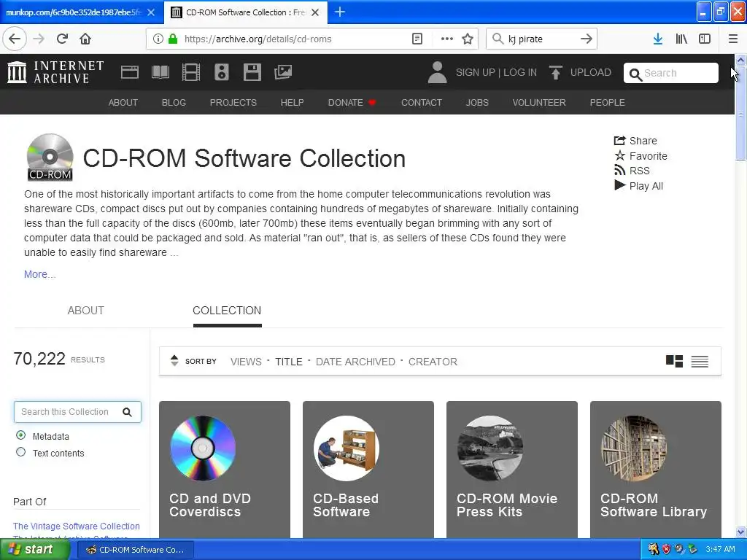Toggle sort direction arrows
747x560 pixels.
(x=174, y=361)
